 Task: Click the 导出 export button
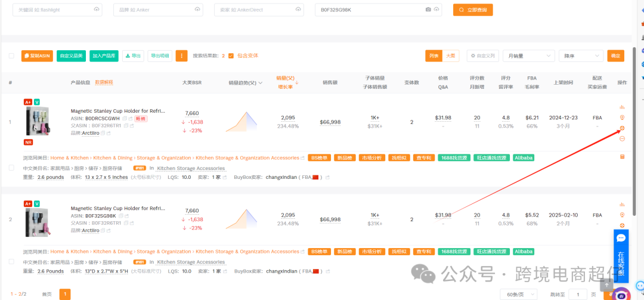[x=133, y=56]
